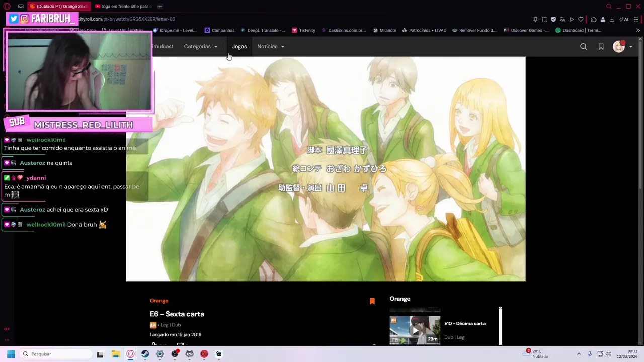The width and height of the screenshot is (644, 362).
Task: Click the player send arrow icon
Action: [x=572, y=19]
